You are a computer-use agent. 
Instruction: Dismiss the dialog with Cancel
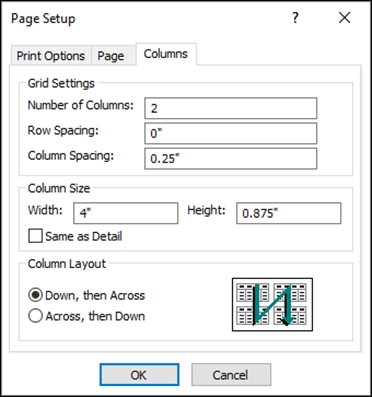231,375
